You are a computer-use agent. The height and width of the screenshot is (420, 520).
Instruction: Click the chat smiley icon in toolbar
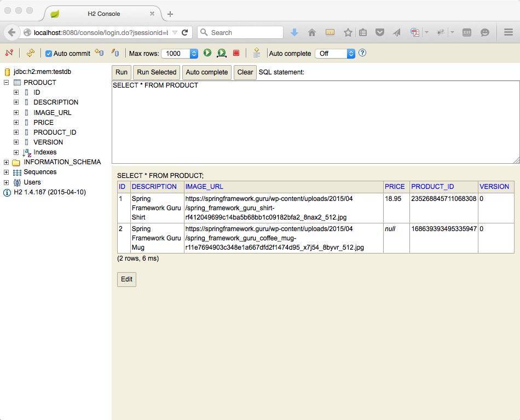(x=485, y=32)
